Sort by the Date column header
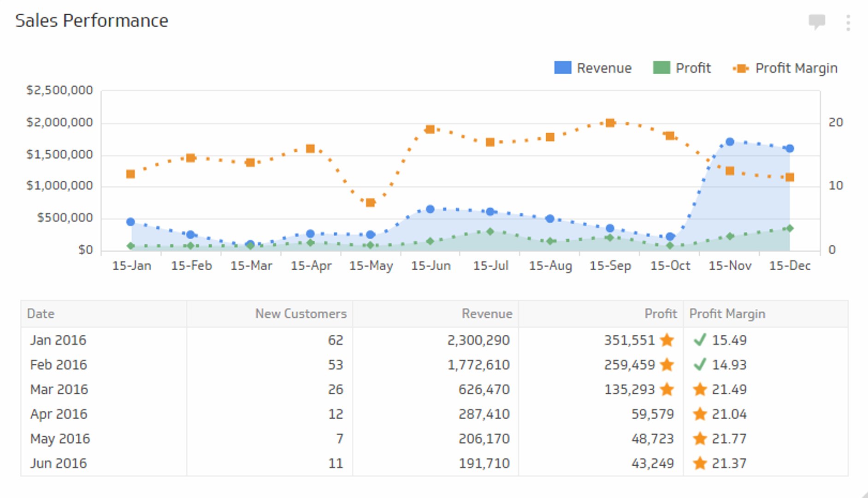868x498 pixels. 41,314
